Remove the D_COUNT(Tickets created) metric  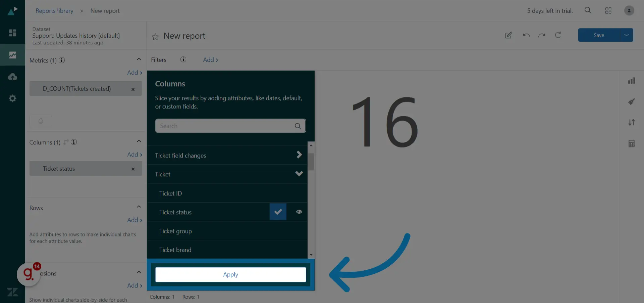pyautogui.click(x=133, y=89)
